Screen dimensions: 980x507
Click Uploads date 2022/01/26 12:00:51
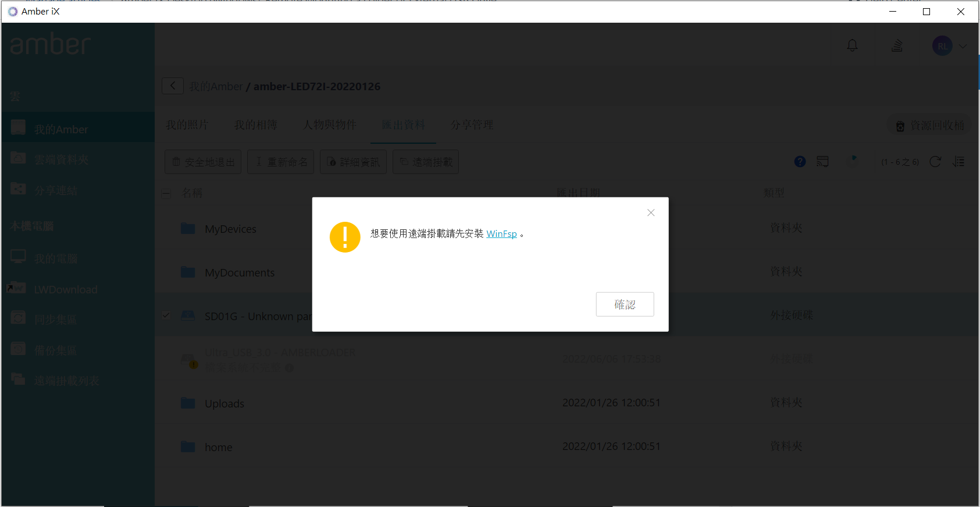(611, 402)
